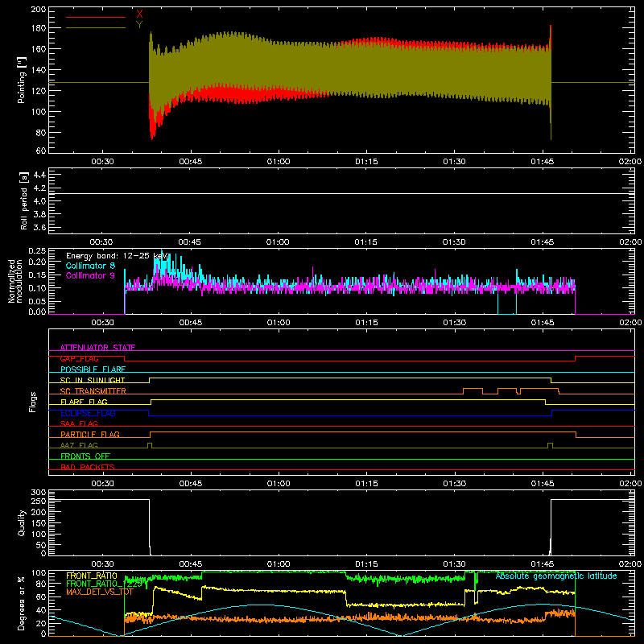Click the A47_FLAG pulse near 01:46
644x644 pixels.
pyautogui.click(x=551, y=445)
